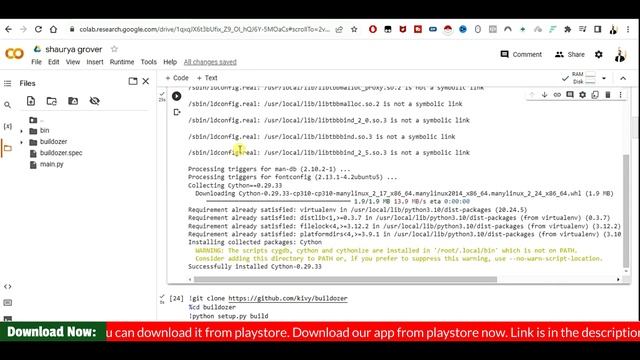Collapse the header with the chevron

(623, 78)
